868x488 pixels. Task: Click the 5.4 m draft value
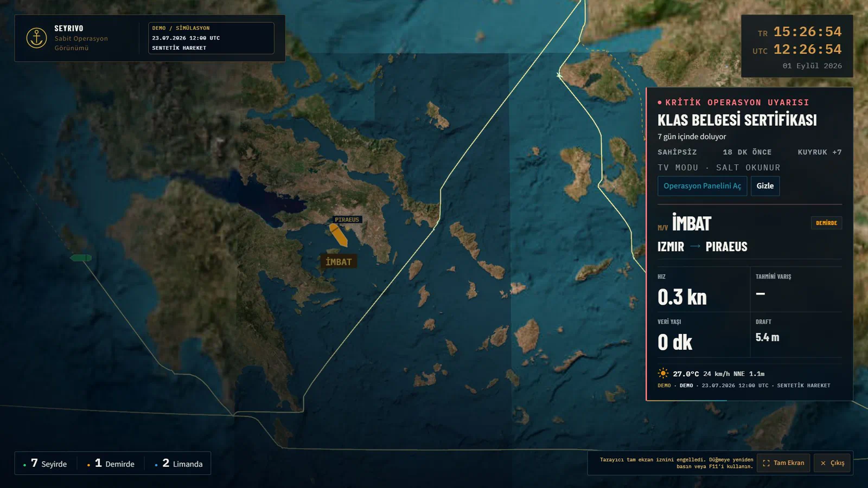pyautogui.click(x=767, y=337)
